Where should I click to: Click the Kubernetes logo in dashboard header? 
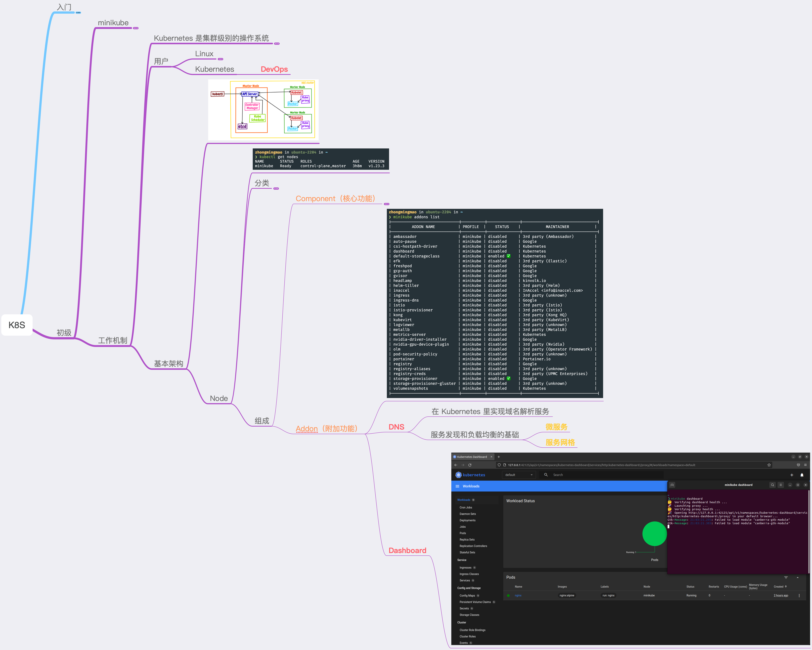(458, 475)
